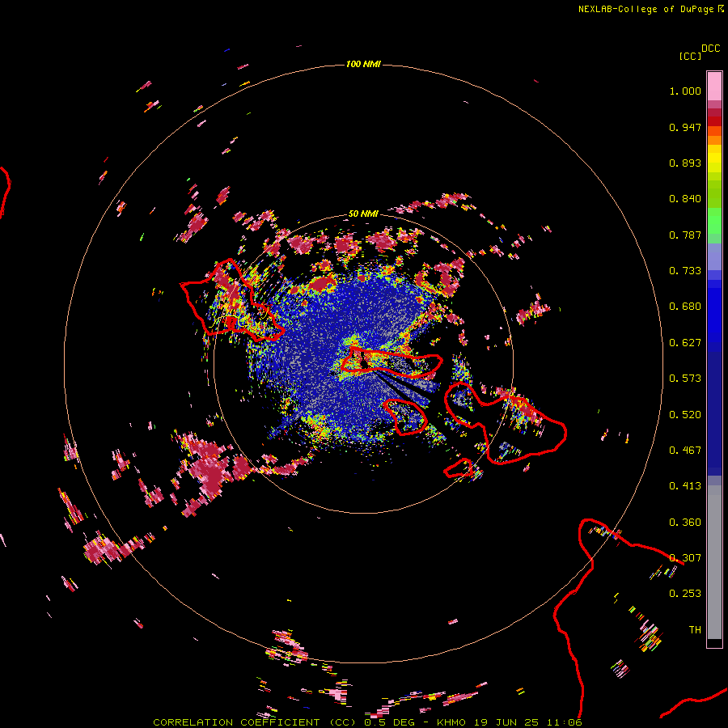Click the 0.680 color scale value

(x=685, y=307)
